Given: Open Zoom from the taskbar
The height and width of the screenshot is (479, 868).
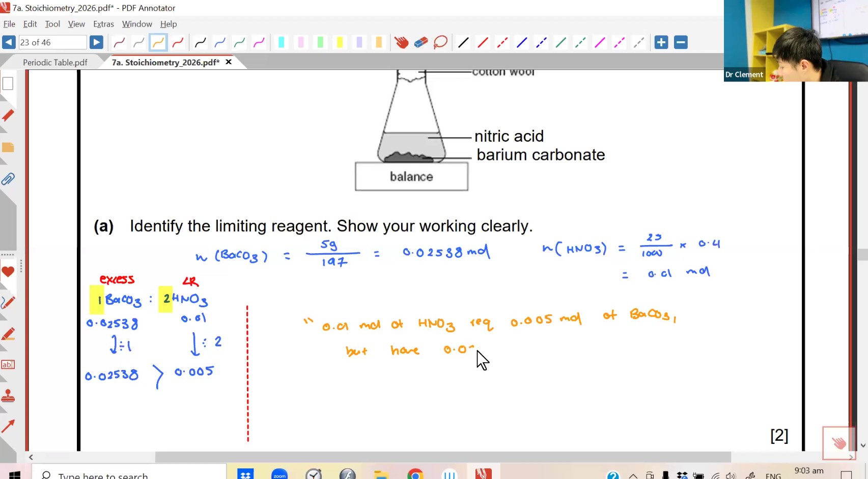Looking at the screenshot, I should 279,474.
